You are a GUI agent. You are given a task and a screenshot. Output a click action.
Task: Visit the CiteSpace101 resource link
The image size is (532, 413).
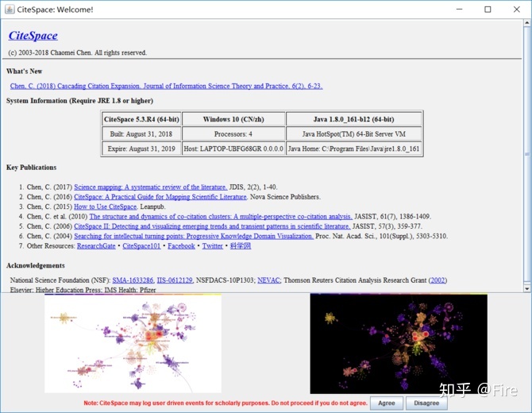[x=141, y=246]
